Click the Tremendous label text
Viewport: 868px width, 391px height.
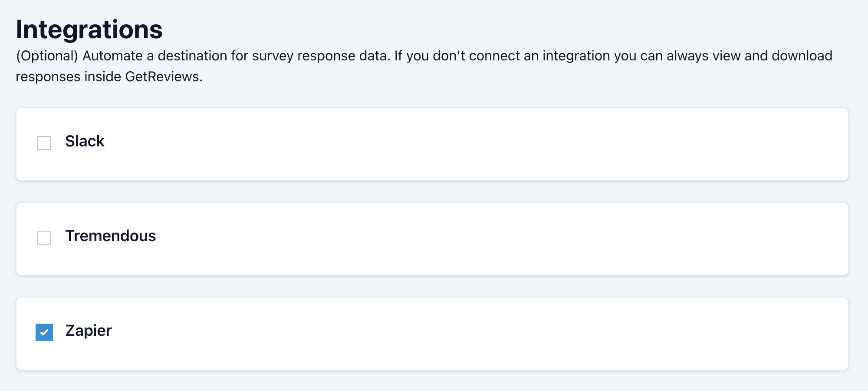coord(111,237)
